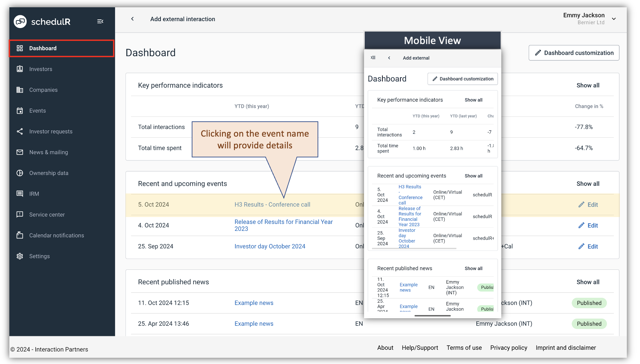Navigate to Dashboard in the sidebar
Image resolution: width=640 pixels, height=364 pixels.
[43, 48]
